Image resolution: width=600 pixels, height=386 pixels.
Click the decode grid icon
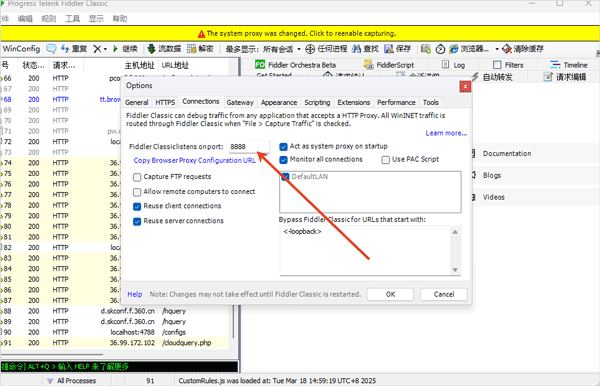coord(192,49)
